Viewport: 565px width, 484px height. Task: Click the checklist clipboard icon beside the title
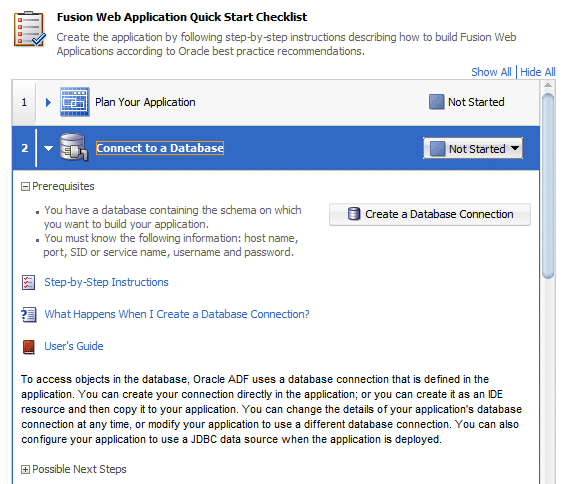pyautogui.click(x=30, y=29)
